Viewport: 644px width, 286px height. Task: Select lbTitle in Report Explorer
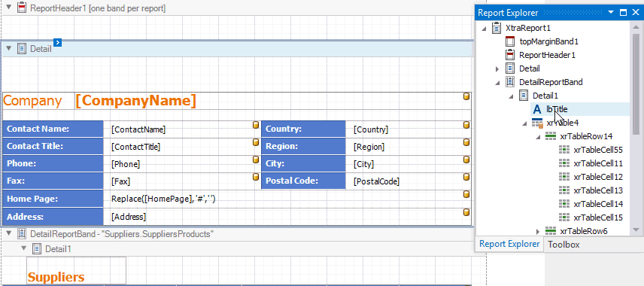point(557,109)
